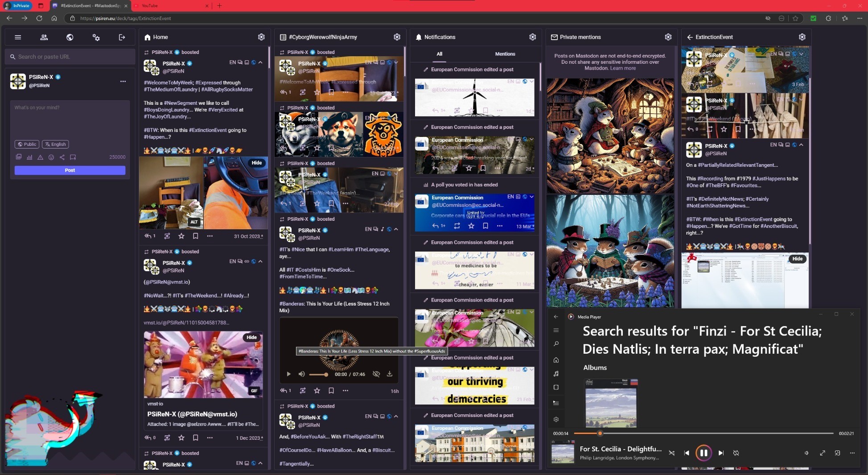
Task: Open ExtinctionEvent column settings gear
Action: (x=802, y=37)
